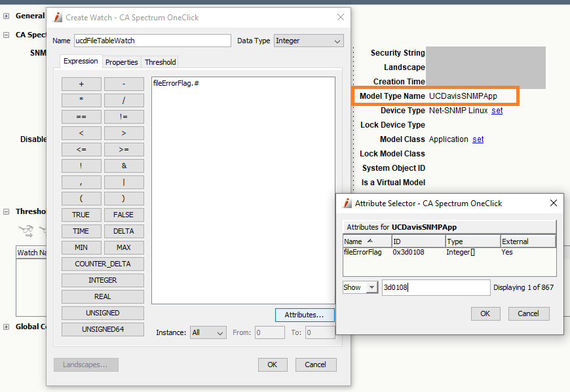The width and height of the screenshot is (570, 392).
Task: Switch to the Properties tab
Action: (121, 62)
